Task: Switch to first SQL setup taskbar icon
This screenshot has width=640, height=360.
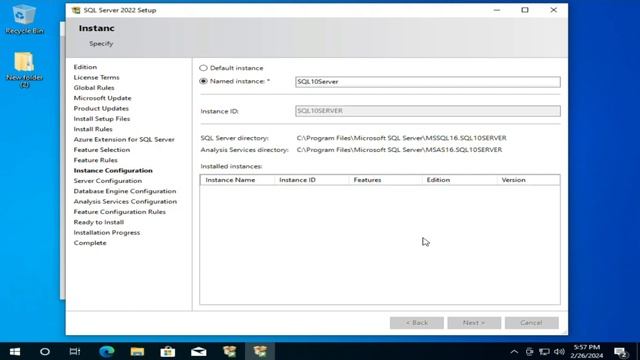Action: pos(229,351)
